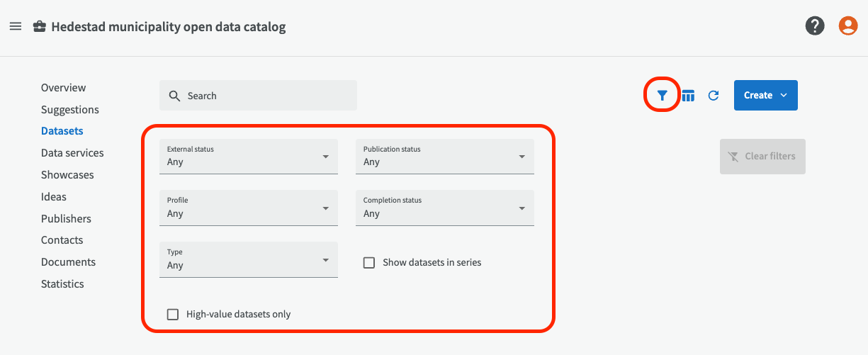The image size is (868, 355).
Task: Open Suggestions in sidebar
Action: (70, 110)
